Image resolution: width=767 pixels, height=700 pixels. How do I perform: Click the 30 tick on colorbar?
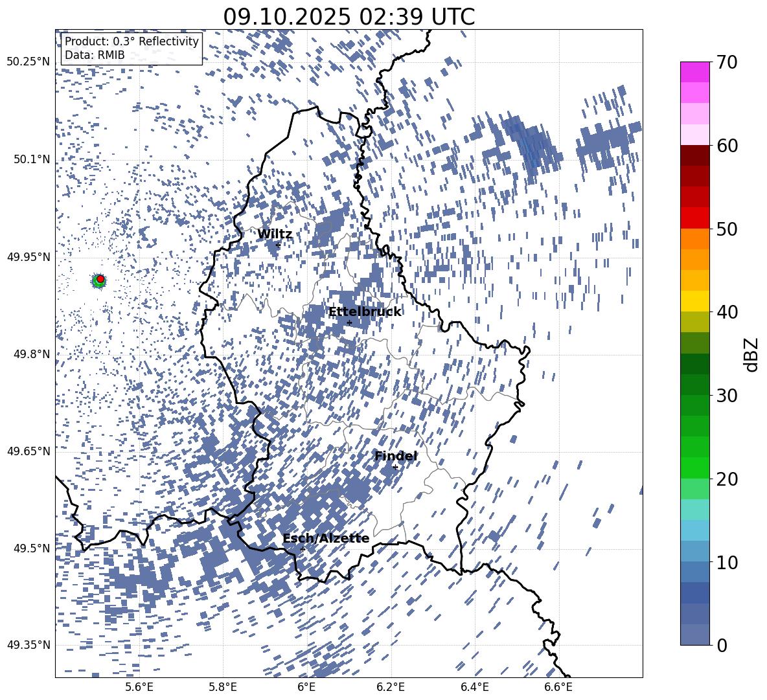click(727, 395)
